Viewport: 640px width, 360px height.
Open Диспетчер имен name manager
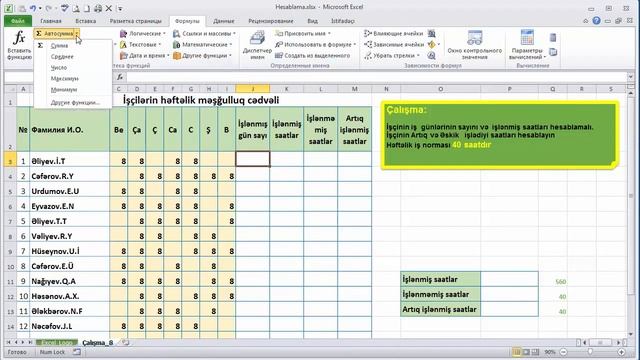pyautogui.click(x=257, y=45)
